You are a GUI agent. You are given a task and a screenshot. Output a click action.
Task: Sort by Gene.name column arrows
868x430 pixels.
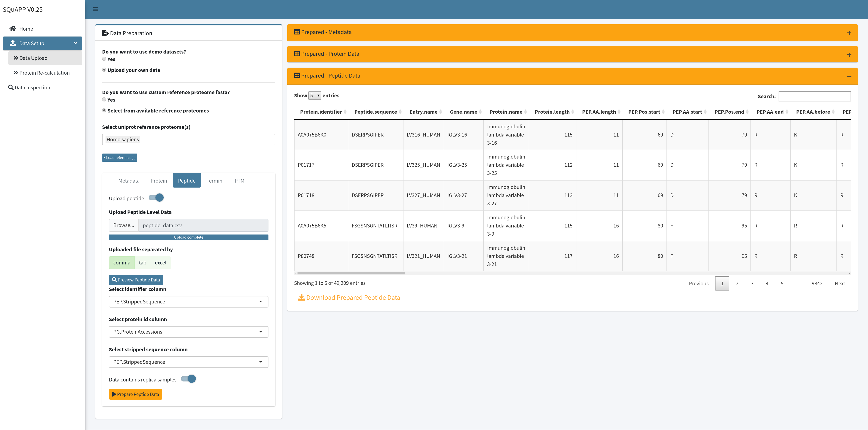click(x=480, y=112)
